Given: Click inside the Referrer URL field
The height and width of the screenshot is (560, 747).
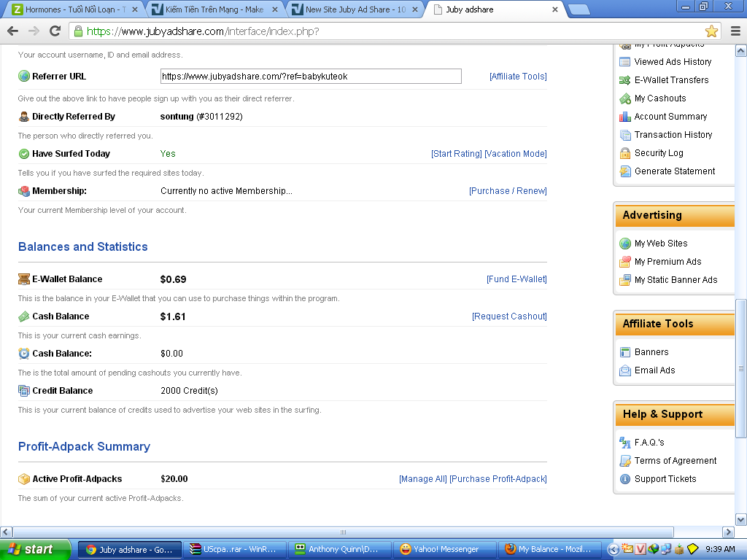Looking at the screenshot, I should [x=311, y=76].
